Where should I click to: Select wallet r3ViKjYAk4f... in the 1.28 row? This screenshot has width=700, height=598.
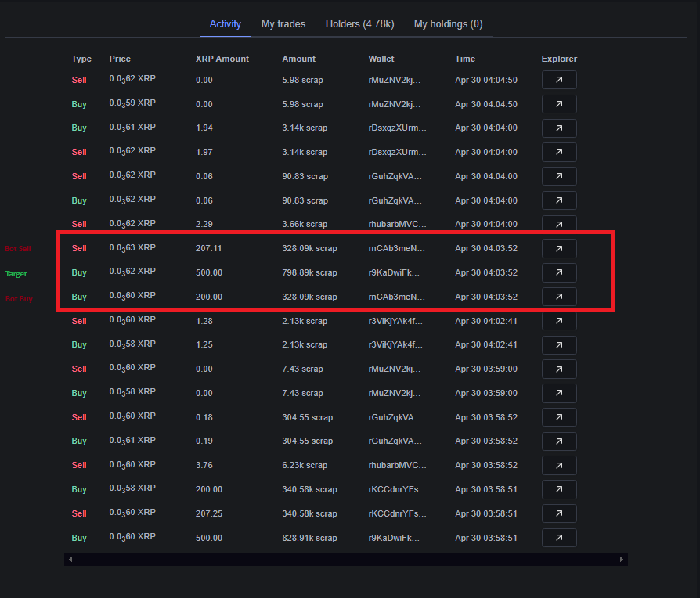pos(395,321)
